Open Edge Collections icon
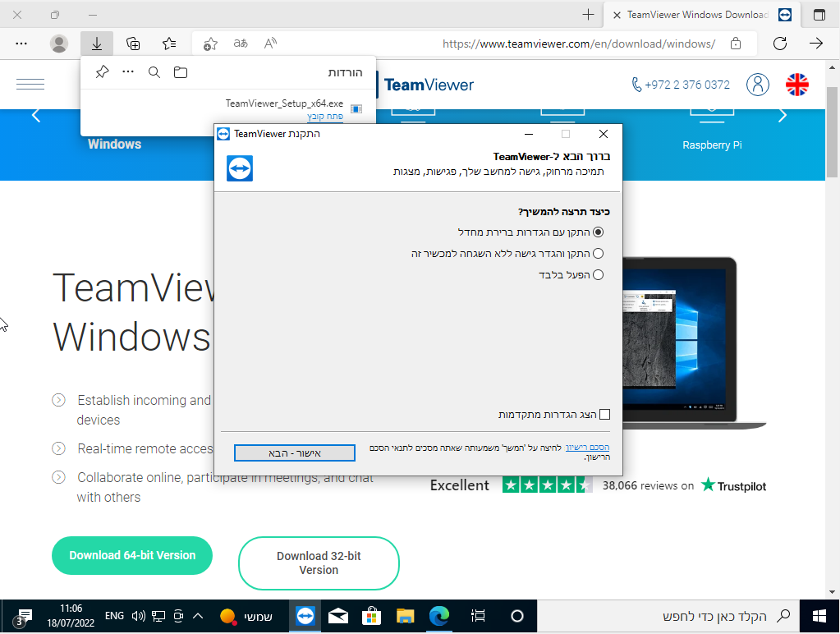This screenshot has width=840, height=634. (x=133, y=44)
